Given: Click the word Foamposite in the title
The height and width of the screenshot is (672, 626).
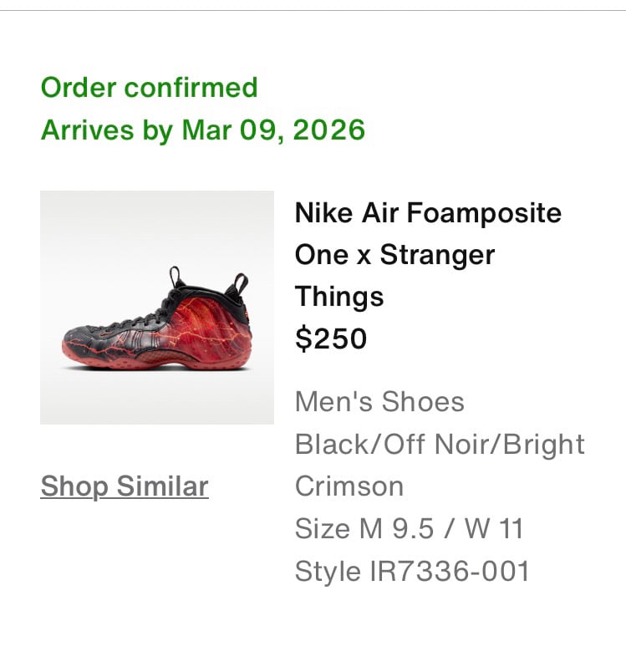Looking at the screenshot, I should [483, 213].
